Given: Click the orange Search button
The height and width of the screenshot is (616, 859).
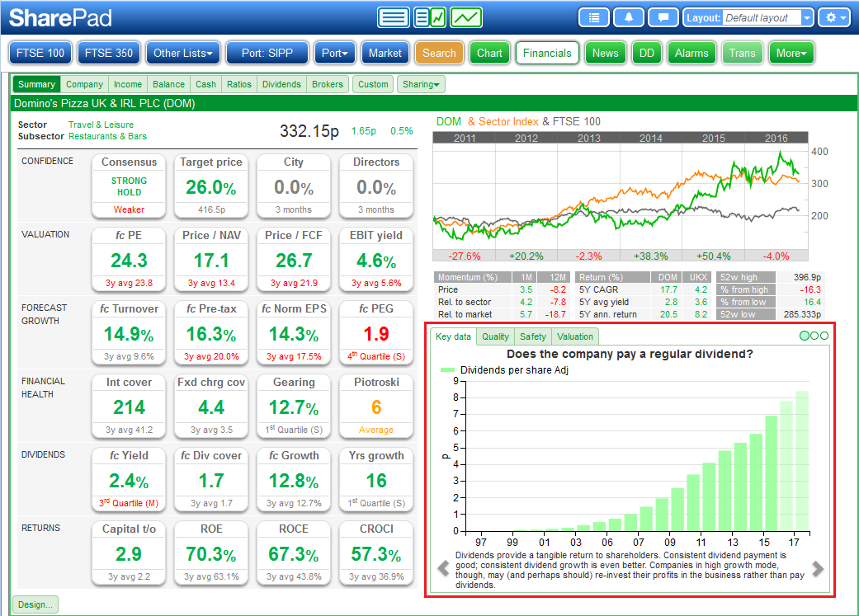Looking at the screenshot, I should pyautogui.click(x=439, y=53).
